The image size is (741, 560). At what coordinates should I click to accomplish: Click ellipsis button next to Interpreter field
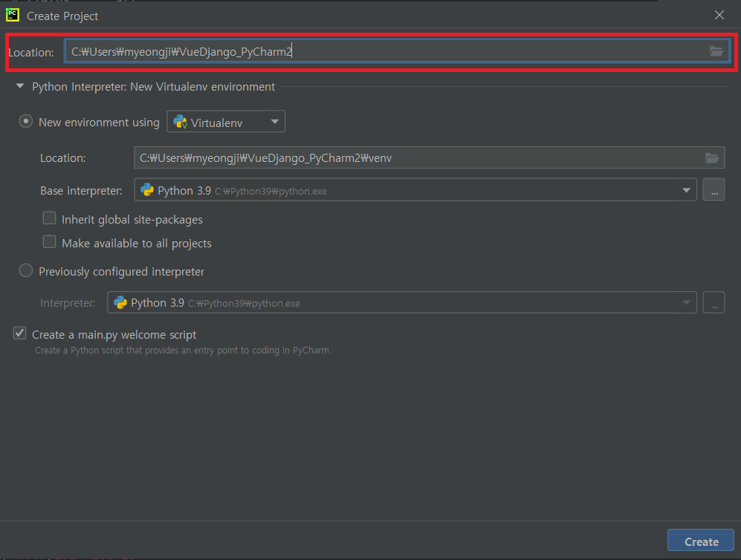(x=714, y=302)
